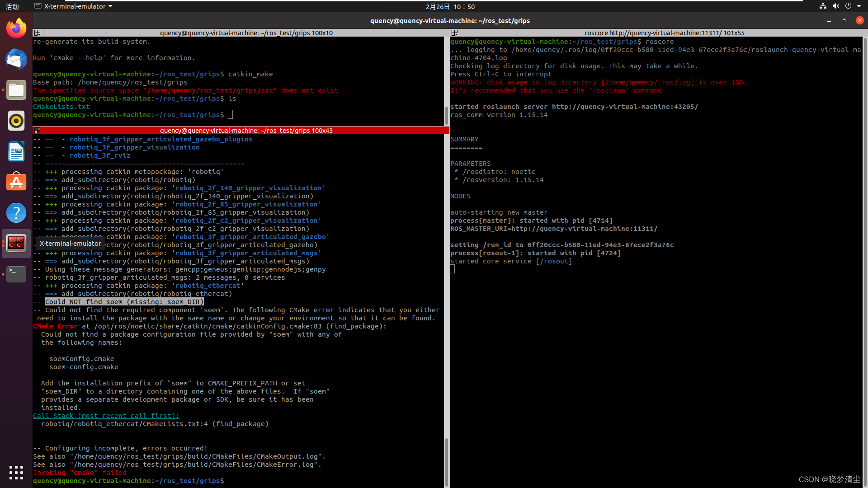
Task: Click the highlighted 'Could NOT find soem' line
Action: (124, 302)
